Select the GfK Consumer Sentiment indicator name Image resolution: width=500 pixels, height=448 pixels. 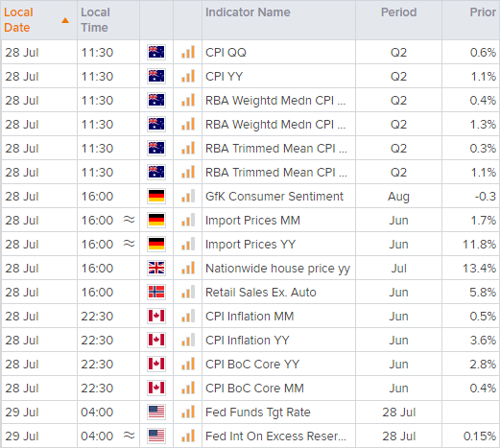[274, 197]
